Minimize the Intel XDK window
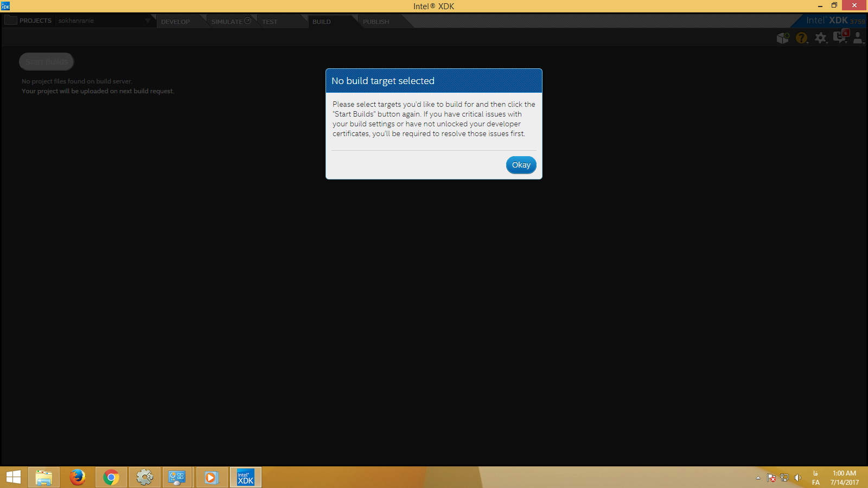The image size is (868, 488). coord(820,6)
